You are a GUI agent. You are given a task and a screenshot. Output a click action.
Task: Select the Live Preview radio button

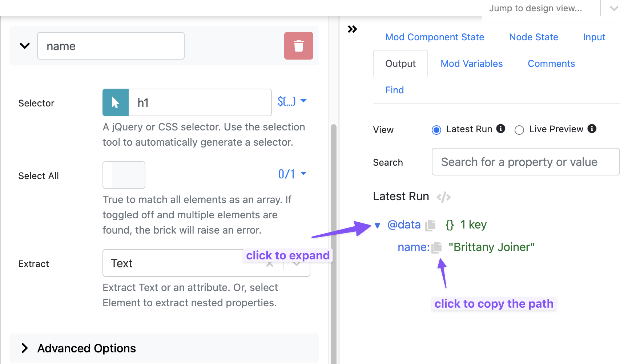click(519, 130)
